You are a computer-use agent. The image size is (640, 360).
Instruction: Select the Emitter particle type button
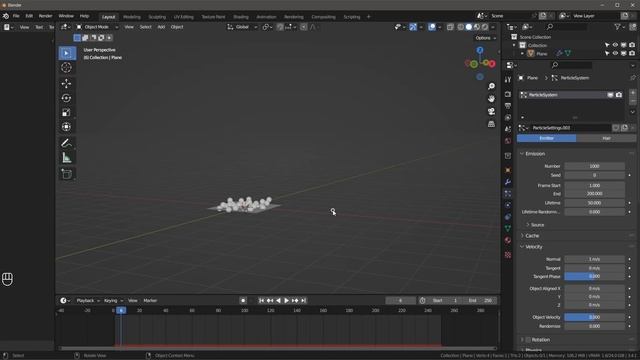pyautogui.click(x=547, y=138)
